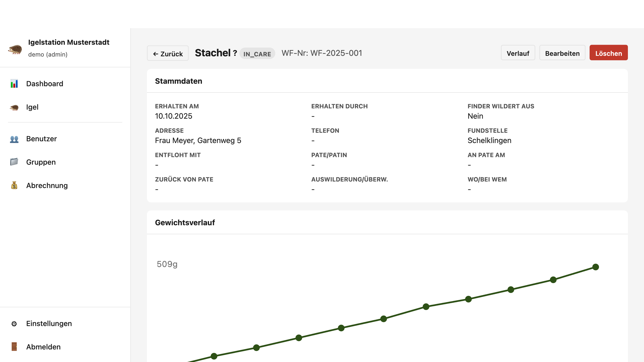Click the IN_CARE status badge
The height and width of the screenshot is (362, 644).
pos(257,54)
